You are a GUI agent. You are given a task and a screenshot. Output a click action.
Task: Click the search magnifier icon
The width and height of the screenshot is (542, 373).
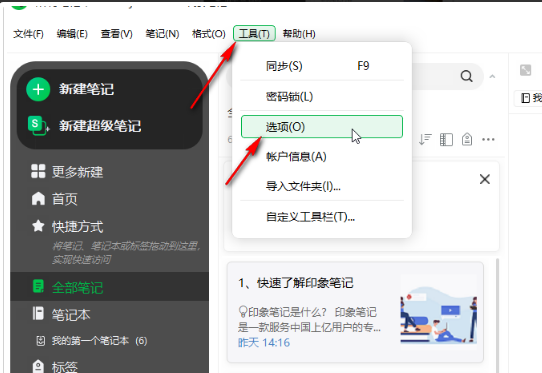[x=466, y=76]
